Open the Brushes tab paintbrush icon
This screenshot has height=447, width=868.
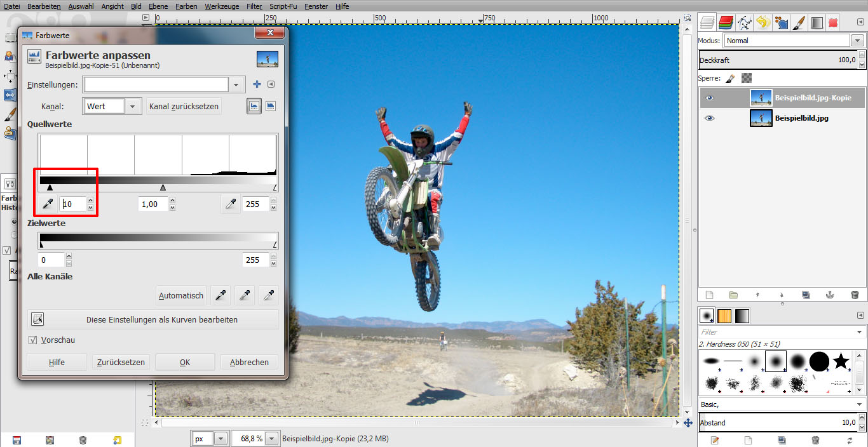click(799, 22)
